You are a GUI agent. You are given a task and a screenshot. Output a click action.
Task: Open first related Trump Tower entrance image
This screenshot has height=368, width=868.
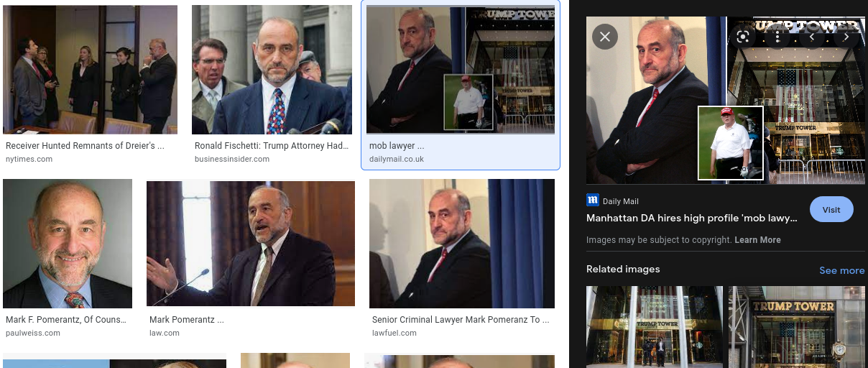655,327
